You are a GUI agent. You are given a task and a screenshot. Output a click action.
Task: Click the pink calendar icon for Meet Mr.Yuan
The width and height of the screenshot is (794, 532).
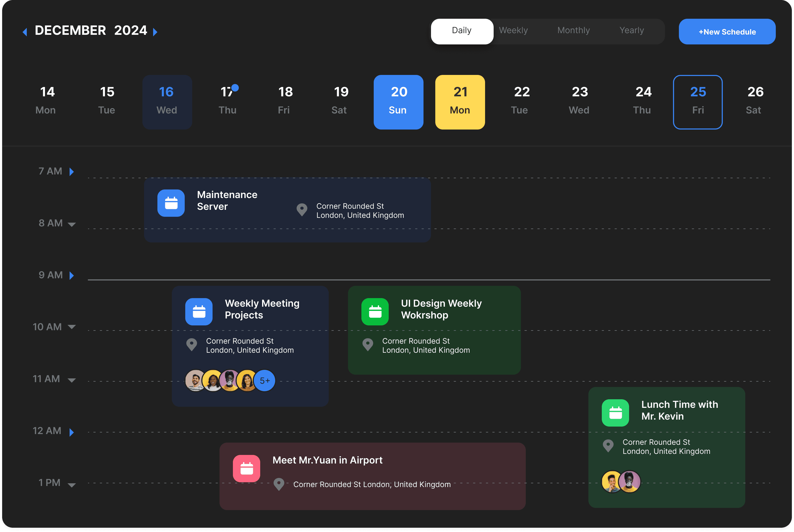click(x=246, y=468)
